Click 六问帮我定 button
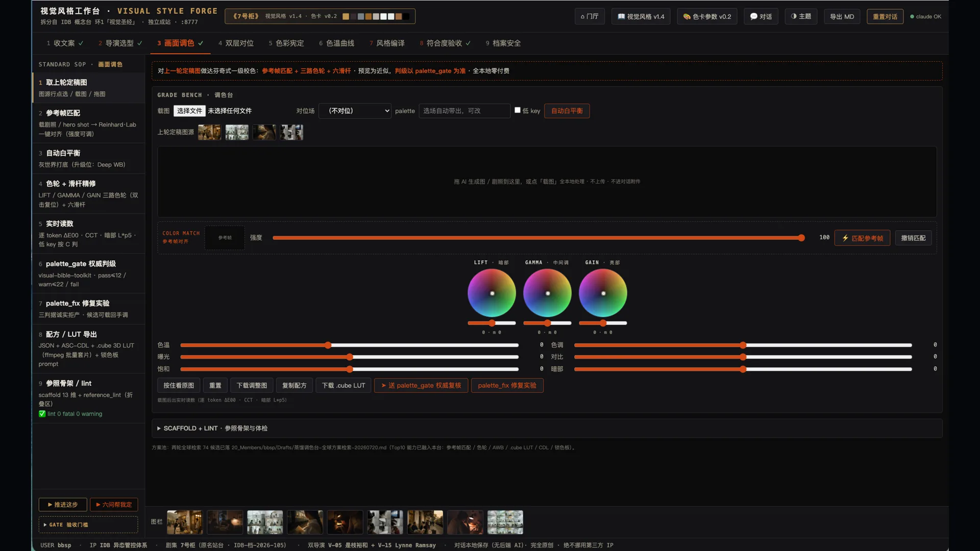 pos(114,505)
